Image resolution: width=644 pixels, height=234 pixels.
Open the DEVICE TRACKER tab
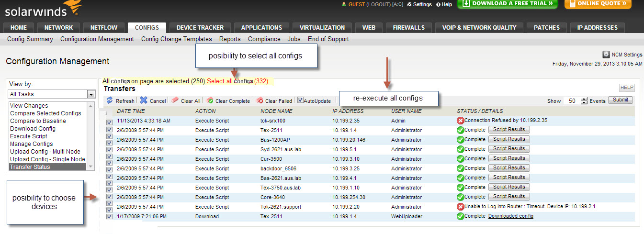point(200,28)
